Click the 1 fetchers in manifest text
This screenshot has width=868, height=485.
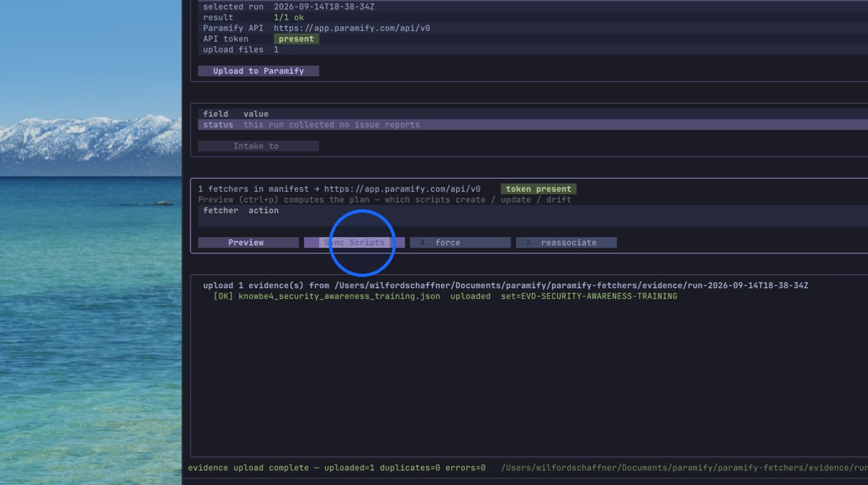tap(254, 189)
